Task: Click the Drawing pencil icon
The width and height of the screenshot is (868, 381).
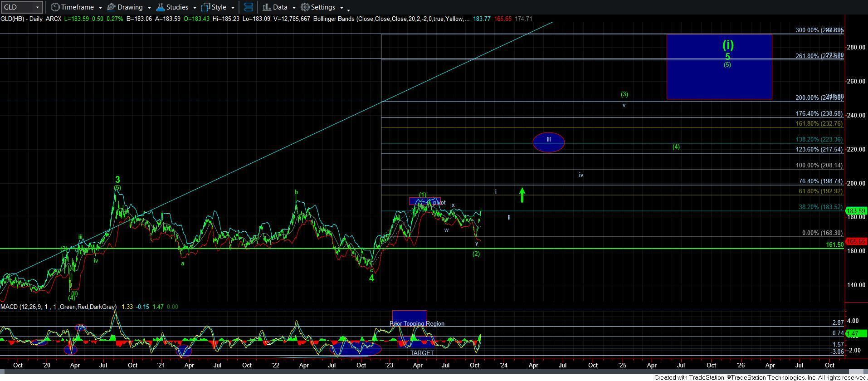Action: coord(111,7)
